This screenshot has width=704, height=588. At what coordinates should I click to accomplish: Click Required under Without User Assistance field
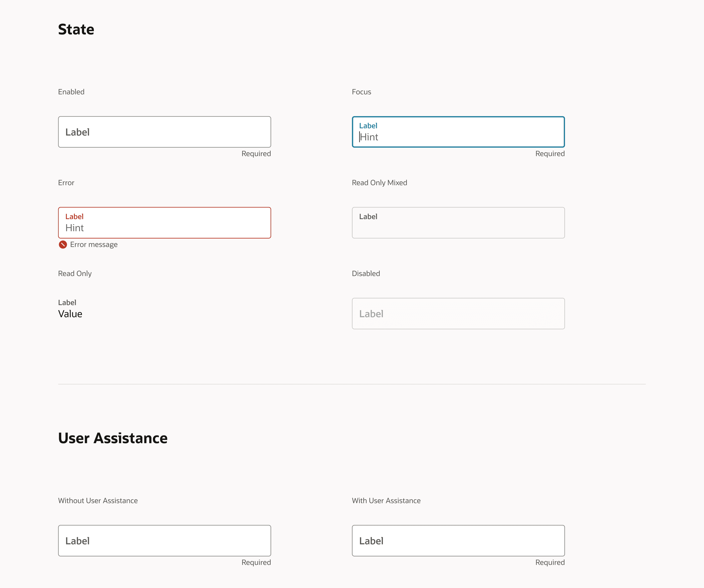(x=256, y=562)
